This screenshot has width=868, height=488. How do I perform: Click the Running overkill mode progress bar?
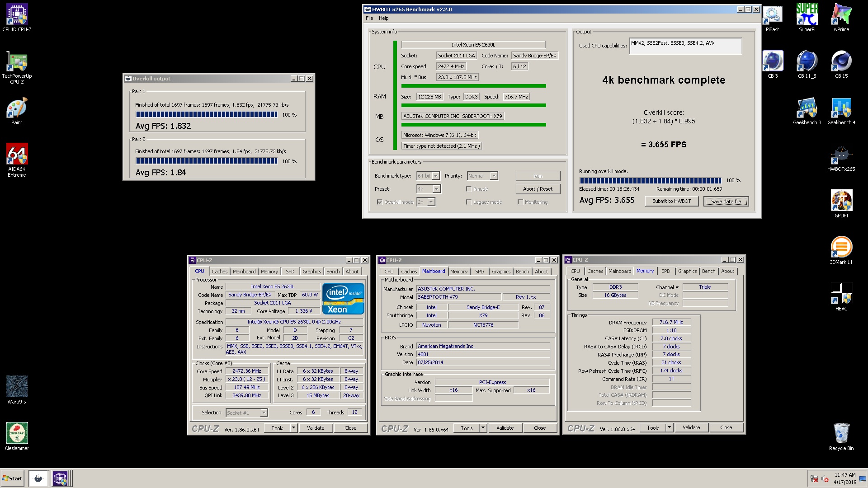tap(650, 180)
